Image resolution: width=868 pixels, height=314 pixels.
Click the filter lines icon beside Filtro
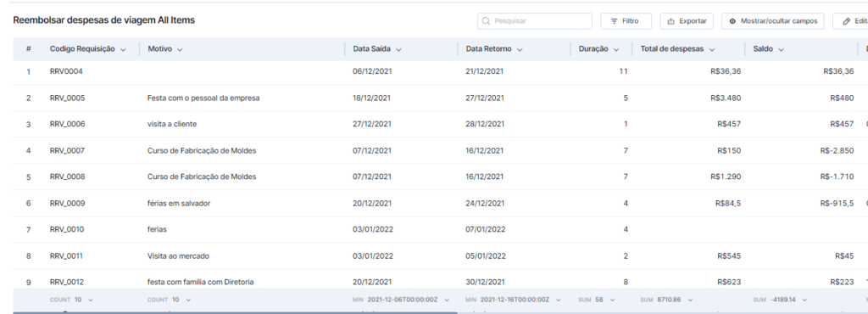click(614, 21)
